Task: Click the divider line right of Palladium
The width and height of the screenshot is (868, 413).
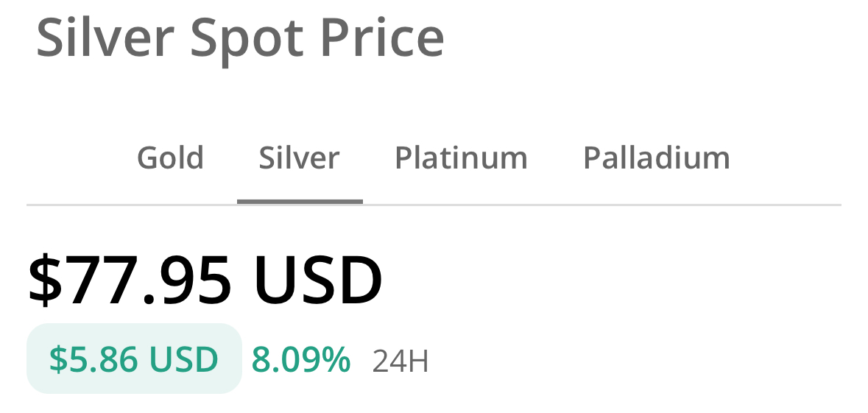Action: click(x=788, y=204)
